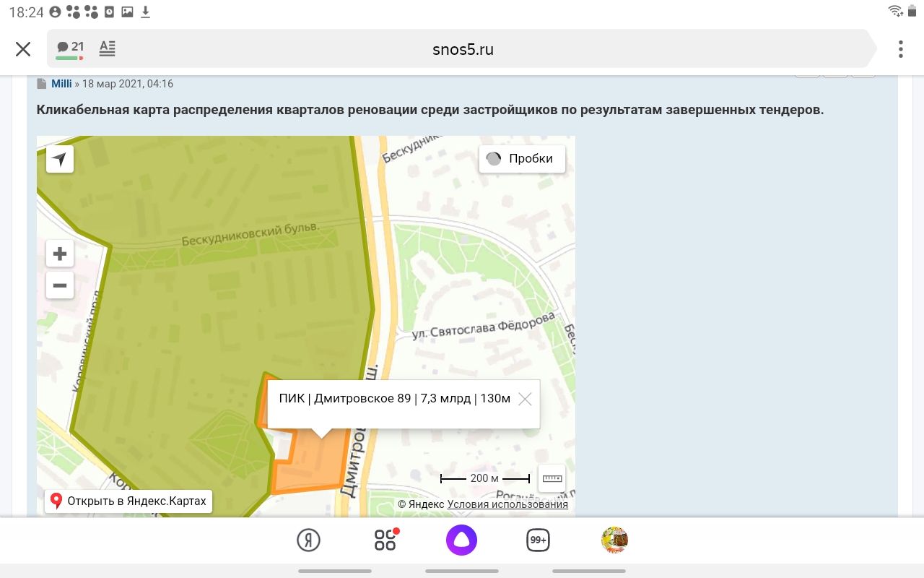Image resolution: width=924 pixels, height=578 pixels.
Task: Open Условия использования link
Action: coord(507,504)
